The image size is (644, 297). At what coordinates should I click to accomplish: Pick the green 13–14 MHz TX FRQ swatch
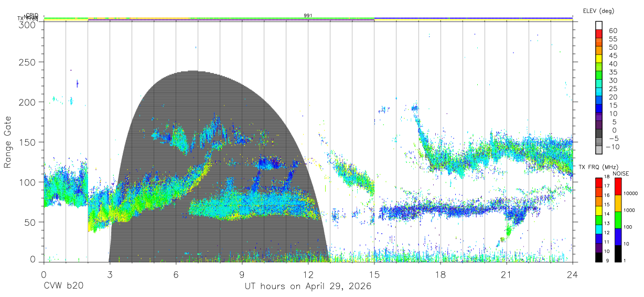(x=599, y=220)
